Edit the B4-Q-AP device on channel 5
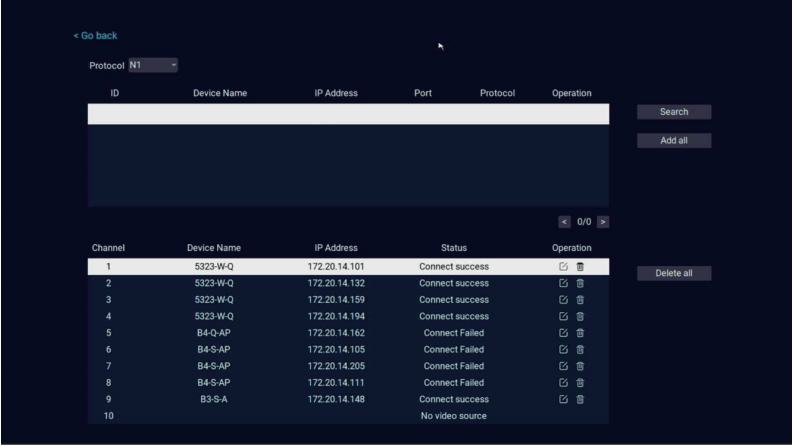Screen dimensions: 793x446 point(564,333)
